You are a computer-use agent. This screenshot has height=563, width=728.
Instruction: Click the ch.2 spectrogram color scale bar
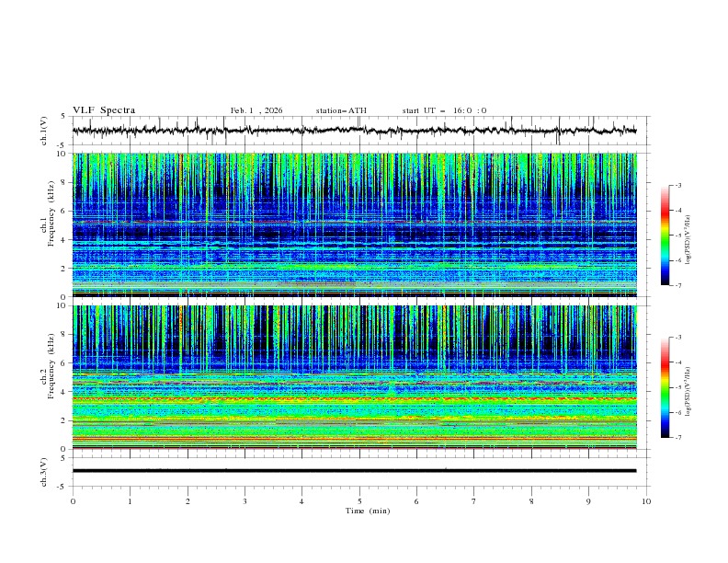click(x=665, y=388)
